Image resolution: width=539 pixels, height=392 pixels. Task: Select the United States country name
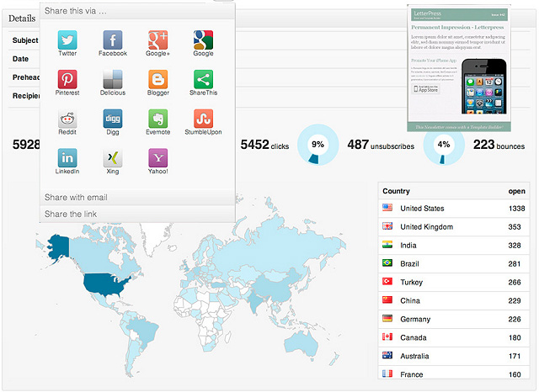point(422,209)
